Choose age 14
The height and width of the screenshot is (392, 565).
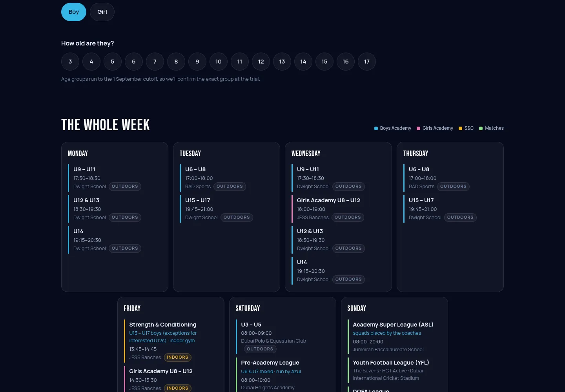click(303, 62)
